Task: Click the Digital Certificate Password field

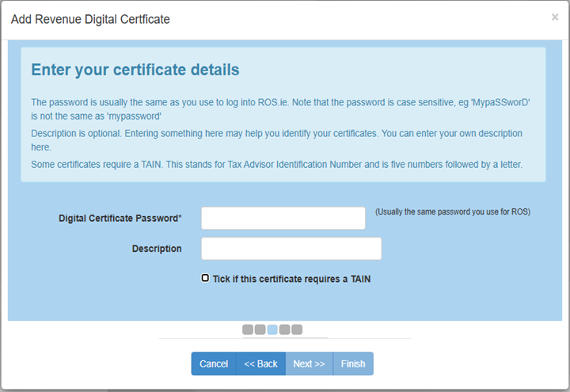Action: click(283, 218)
